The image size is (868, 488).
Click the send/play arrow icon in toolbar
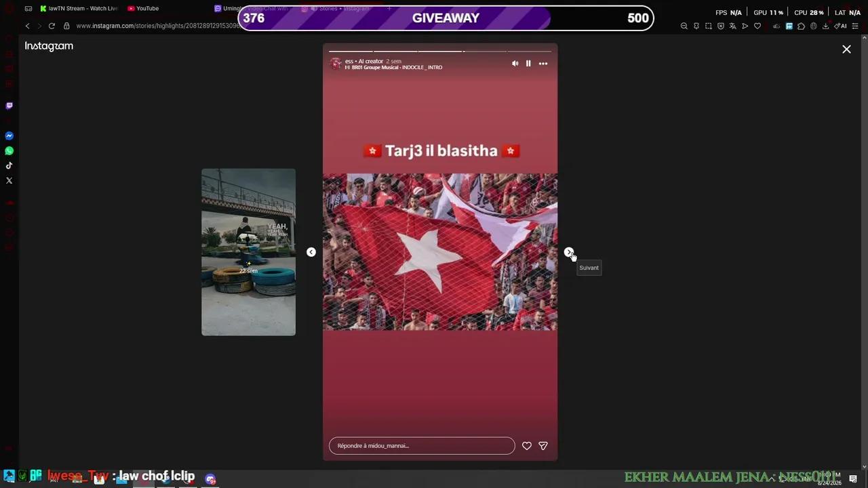point(745,26)
